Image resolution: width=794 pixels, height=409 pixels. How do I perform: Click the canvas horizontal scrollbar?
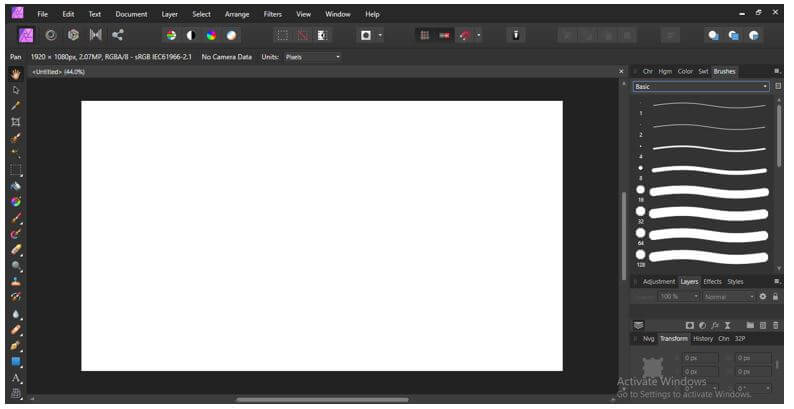point(323,399)
